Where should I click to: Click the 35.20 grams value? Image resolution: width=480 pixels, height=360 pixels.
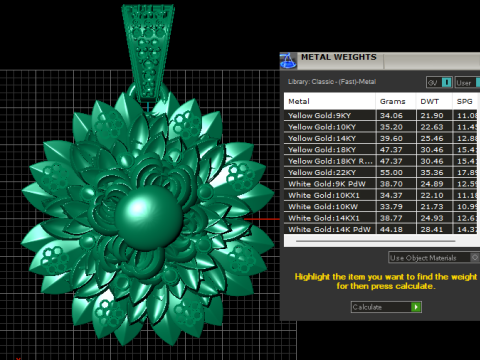coord(391,127)
